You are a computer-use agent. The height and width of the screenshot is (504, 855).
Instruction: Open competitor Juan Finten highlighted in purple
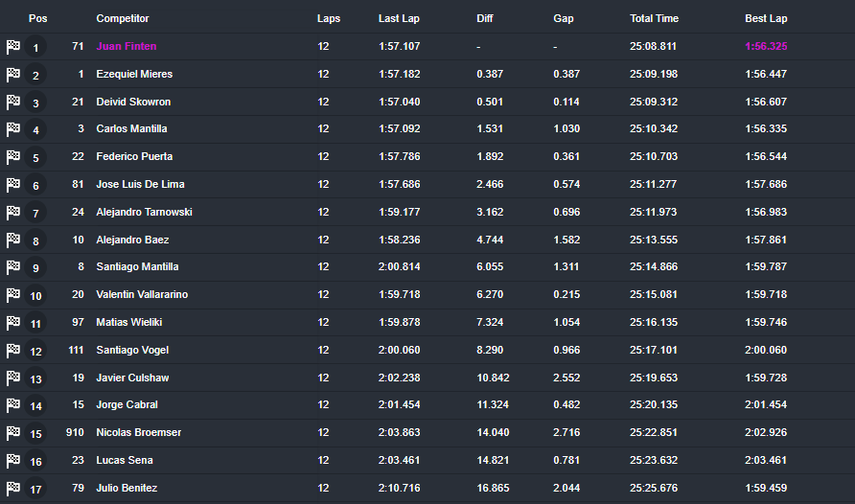(127, 46)
